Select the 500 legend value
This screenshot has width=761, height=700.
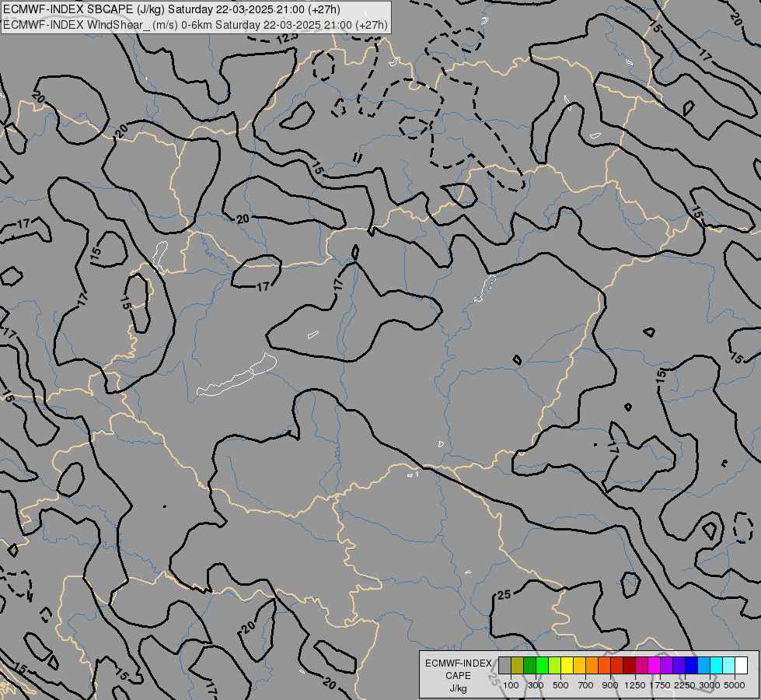560,685
